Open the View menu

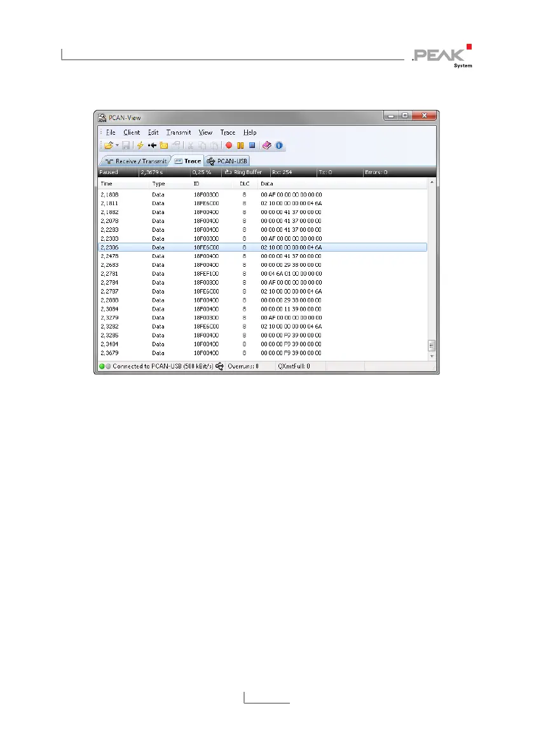click(x=205, y=133)
